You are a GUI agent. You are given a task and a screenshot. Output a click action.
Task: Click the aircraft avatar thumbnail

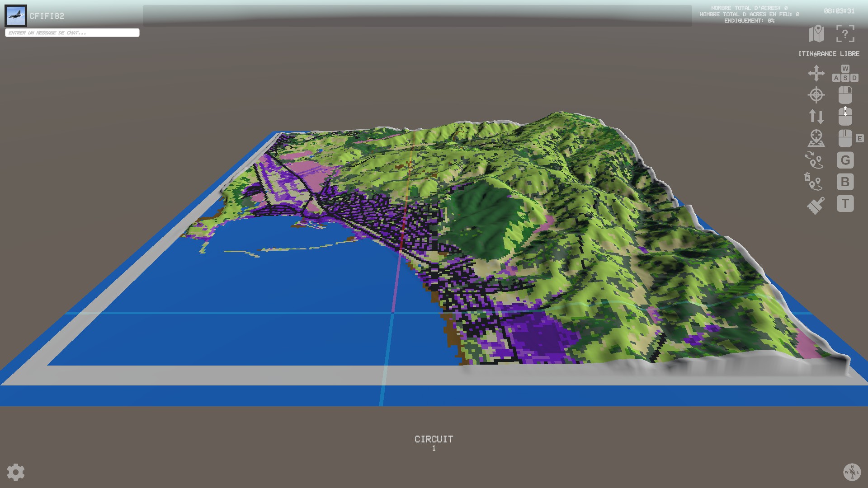click(16, 16)
